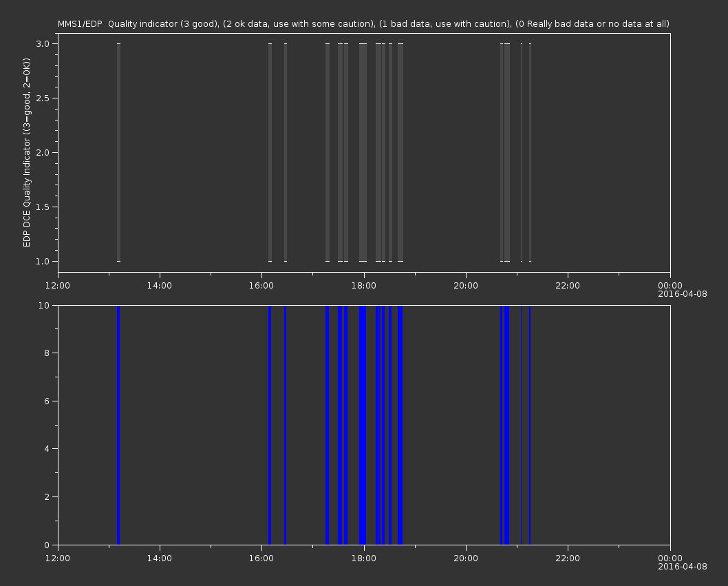The height and width of the screenshot is (586, 728).
Task: Select the 22:00 tick label under upper plot
Action: point(568,286)
